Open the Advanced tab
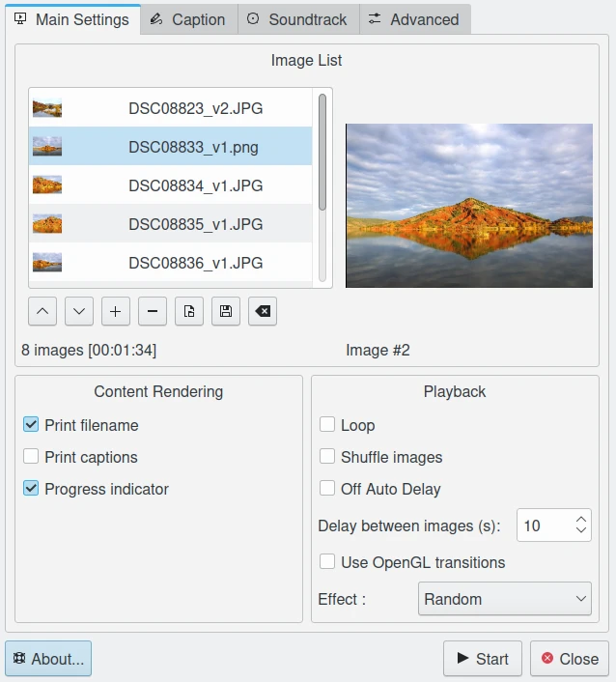The image size is (616, 682). coord(414,19)
